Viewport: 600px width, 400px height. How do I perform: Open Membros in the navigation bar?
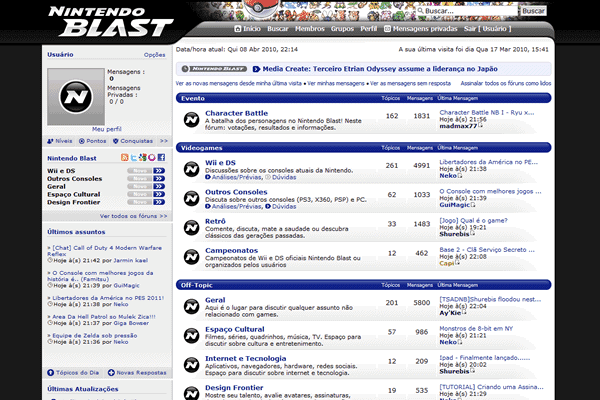[x=310, y=29]
